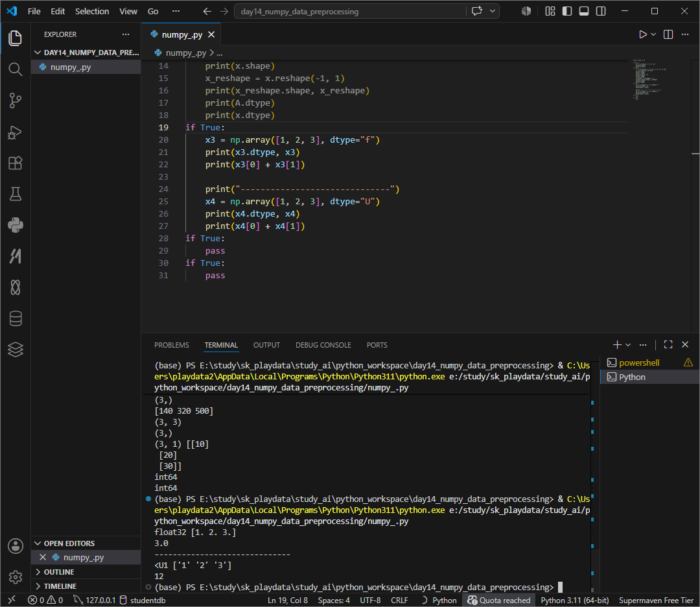Switch to the OUTPUT tab
The height and width of the screenshot is (607, 700).
[266, 345]
